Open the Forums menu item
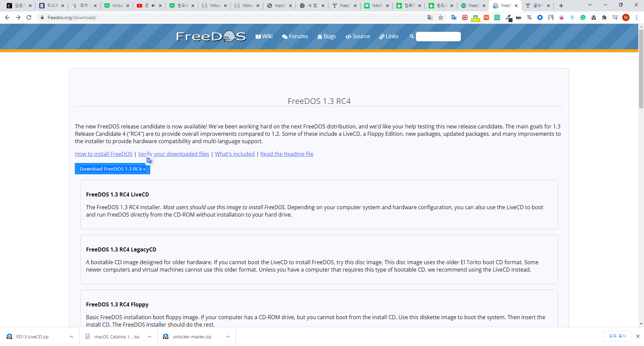This screenshot has height=346, width=644. [x=295, y=36]
